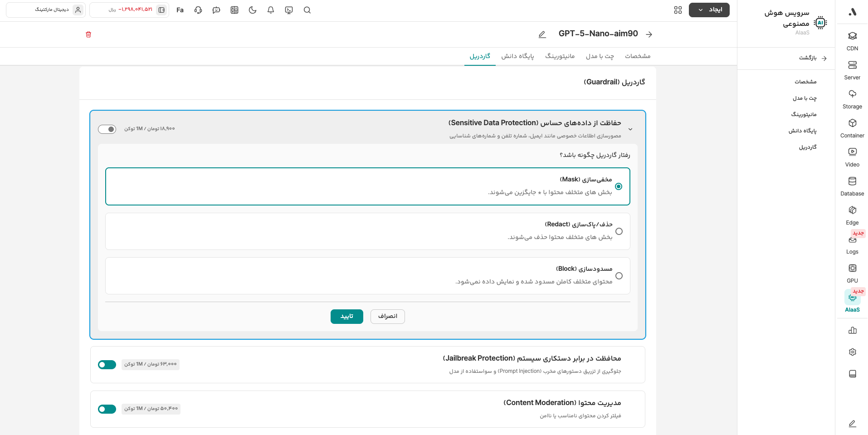This screenshot has height=435, width=868.
Task: Disable Jailbreak Protection toggle
Action: click(107, 365)
